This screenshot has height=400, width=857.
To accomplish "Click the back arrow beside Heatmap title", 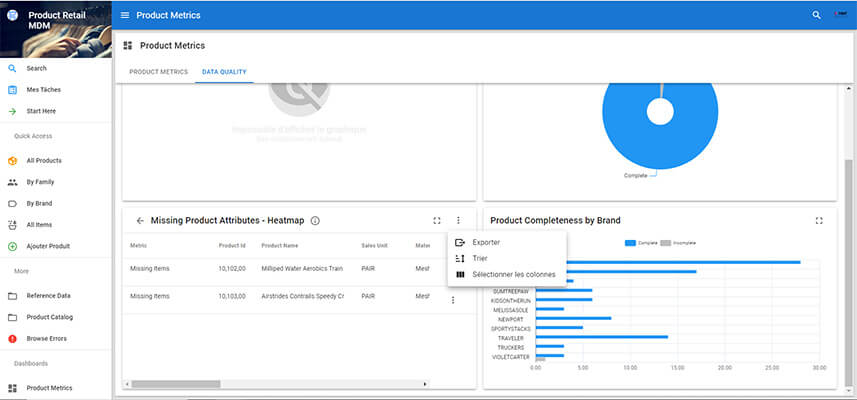I will (140, 220).
